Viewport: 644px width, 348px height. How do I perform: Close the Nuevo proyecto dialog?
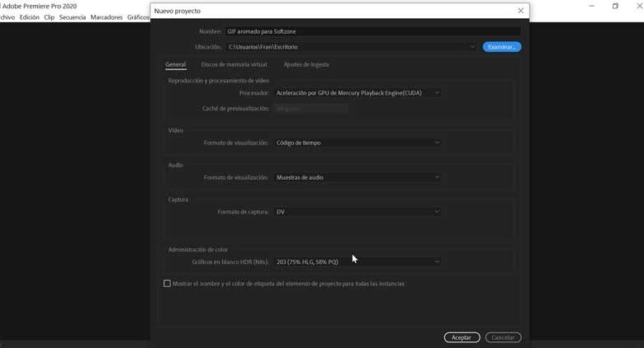pos(520,11)
